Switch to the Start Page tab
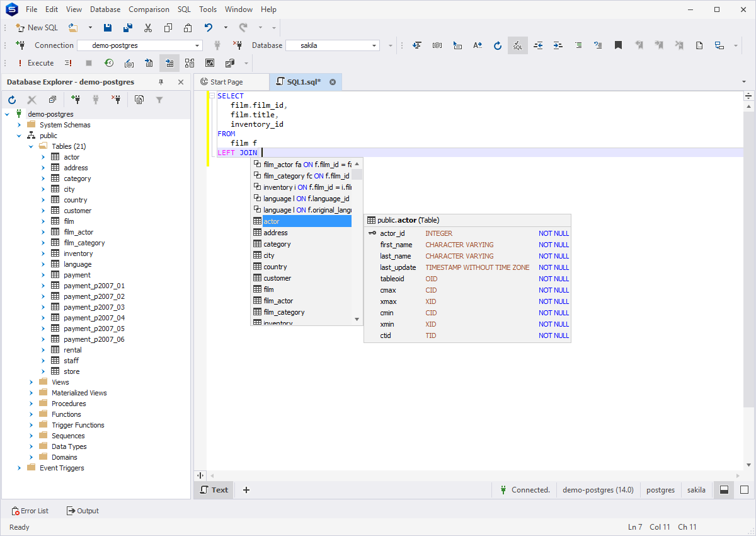This screenshot has width=756, height=536. point(226,82)
